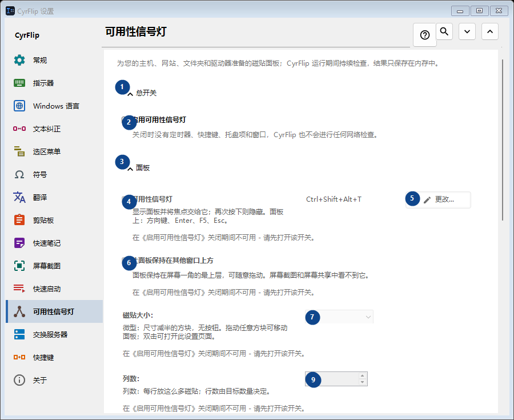Click the 磁贴大小: label
Image resolution: width=514 pixels, height=420 pixels.
pos(138,315)
